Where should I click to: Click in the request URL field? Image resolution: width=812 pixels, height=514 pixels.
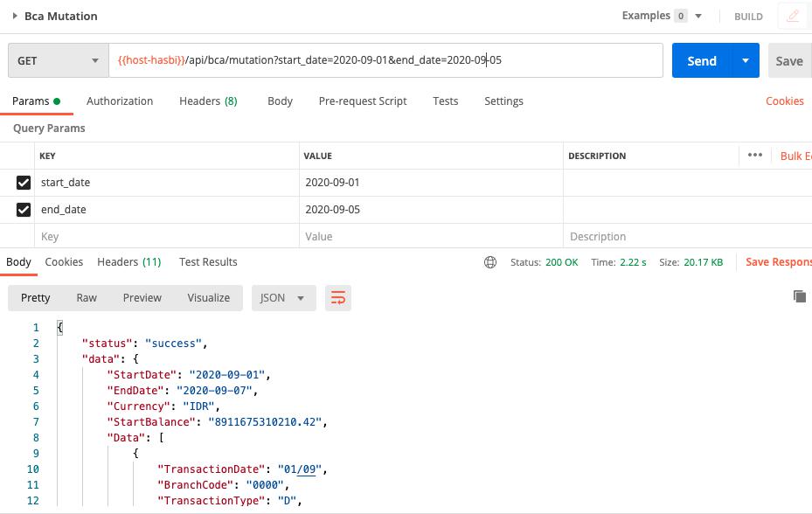coord(385,60)
